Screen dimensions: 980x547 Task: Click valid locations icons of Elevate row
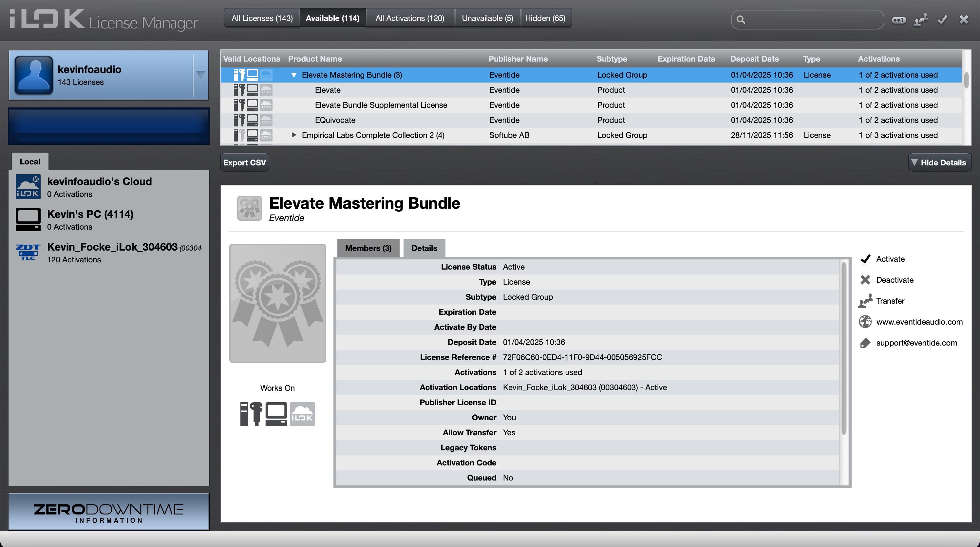253,90
